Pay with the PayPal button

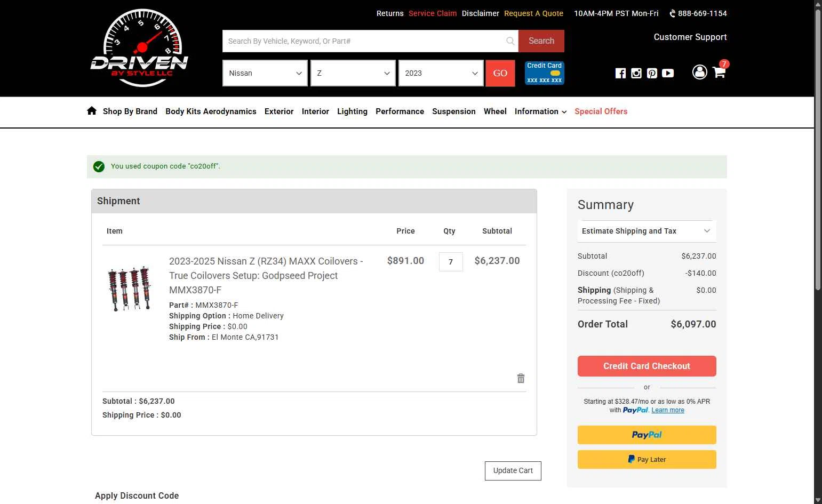pos(647,435)
